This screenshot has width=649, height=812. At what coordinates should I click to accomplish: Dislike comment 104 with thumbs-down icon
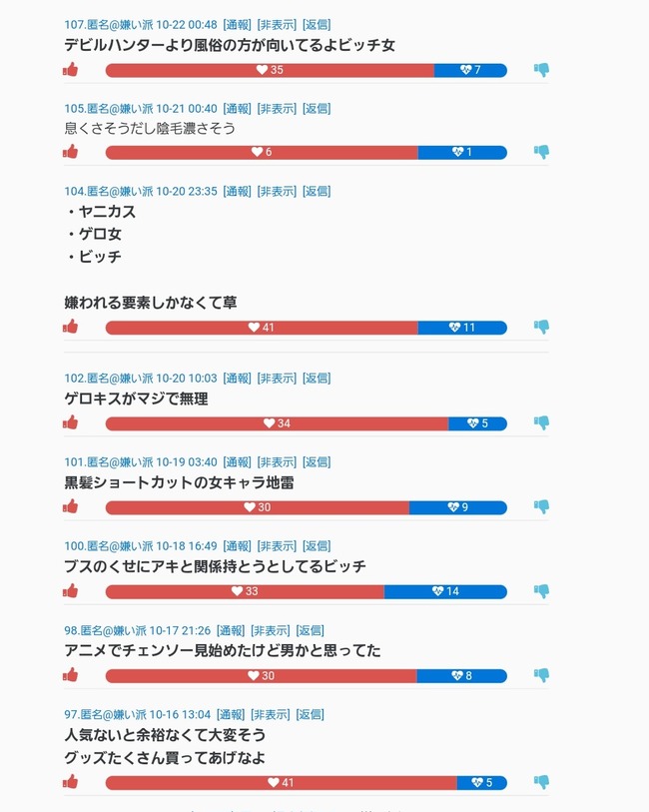click(541, 327)
